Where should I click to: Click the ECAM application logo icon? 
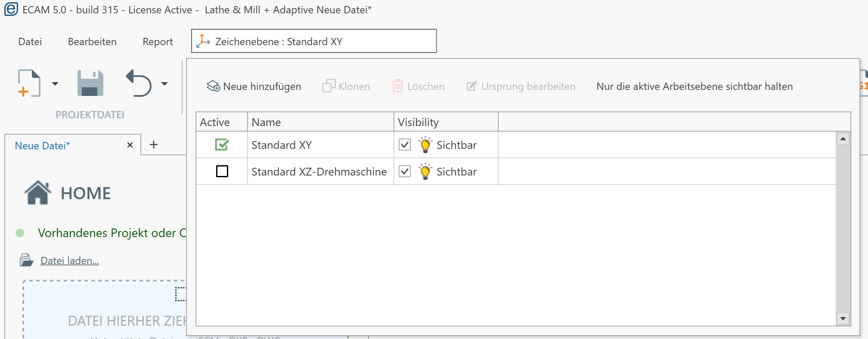pyautogui.click(x=11, y=9)
